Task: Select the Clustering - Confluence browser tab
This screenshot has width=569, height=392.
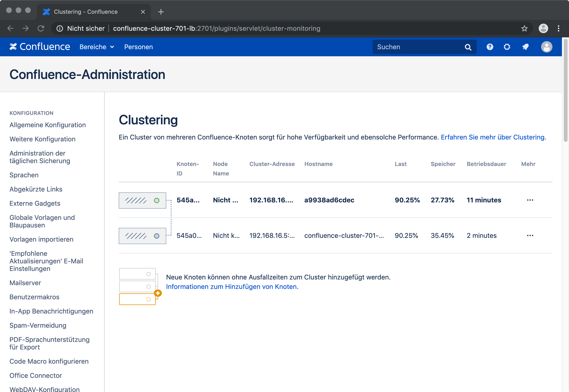Action: point(93,12)
